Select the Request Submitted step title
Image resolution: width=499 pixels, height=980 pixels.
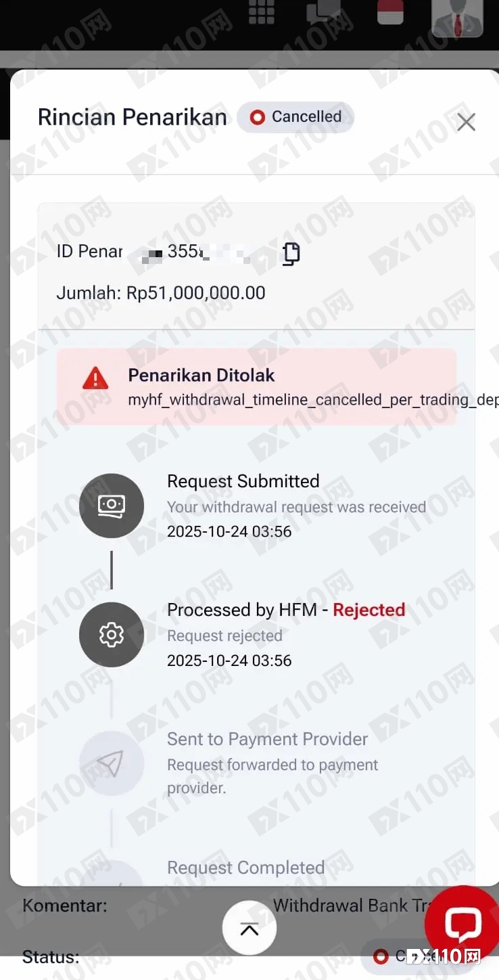(x=243, y=481)
